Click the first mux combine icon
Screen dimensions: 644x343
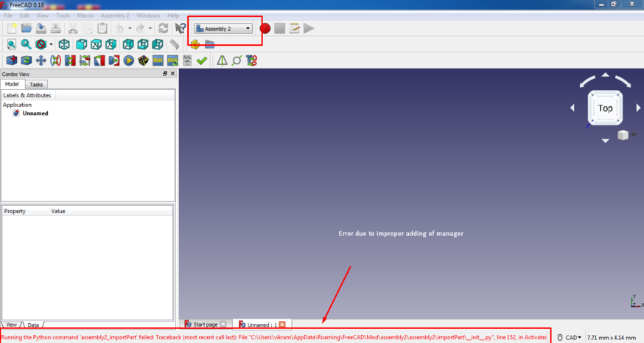158,61
